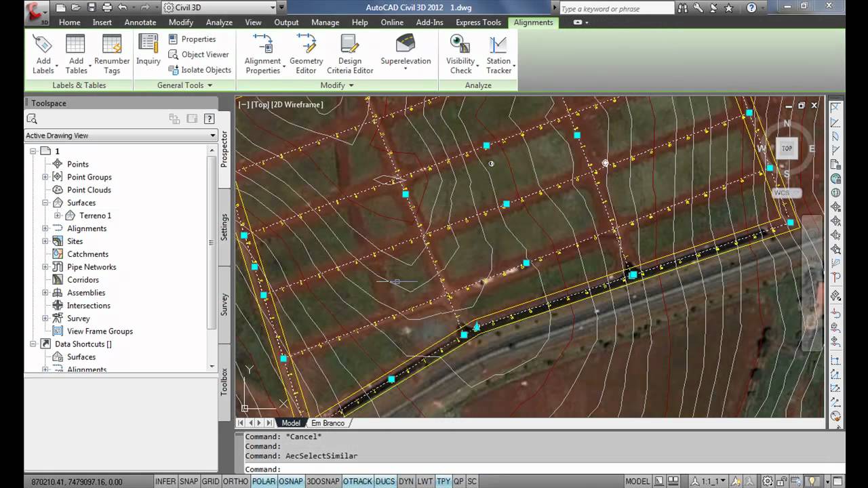Switch to the Home ribbon tab
Viewport: 868px width, 488px height.
pyautogui.click(x=70, y=22)
